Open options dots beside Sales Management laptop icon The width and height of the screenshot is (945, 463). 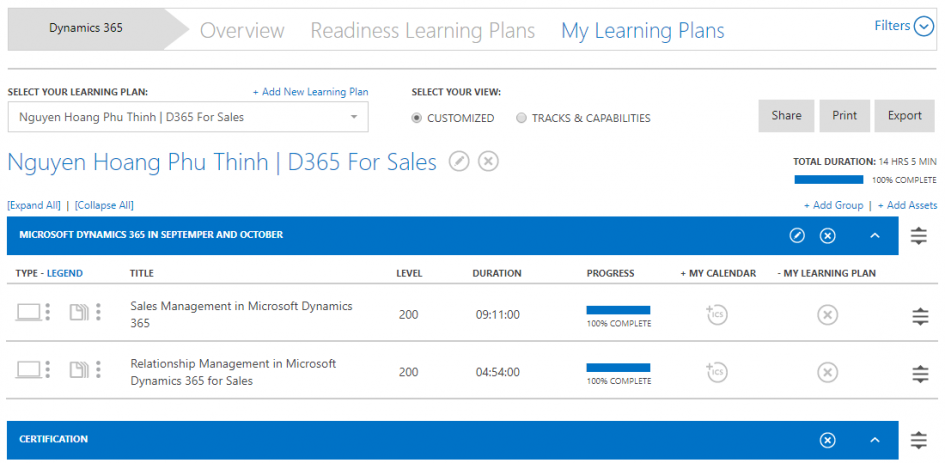(x=48, y=312)
